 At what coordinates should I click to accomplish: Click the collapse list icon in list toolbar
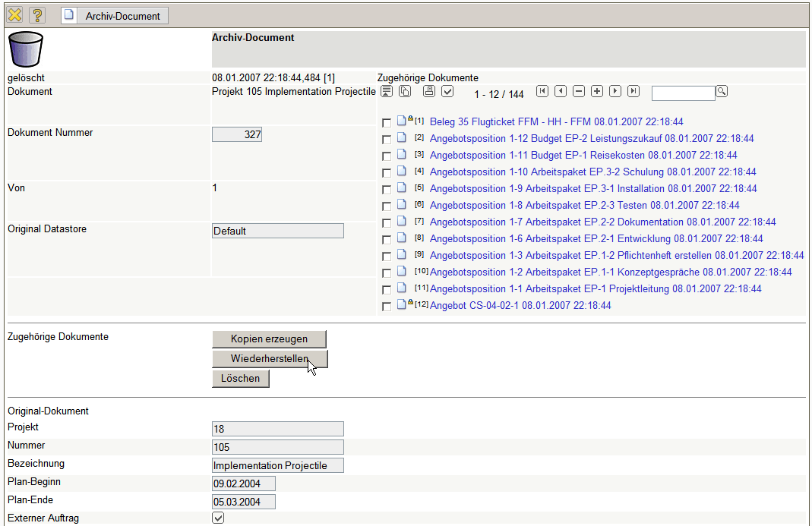click(387, 91)
